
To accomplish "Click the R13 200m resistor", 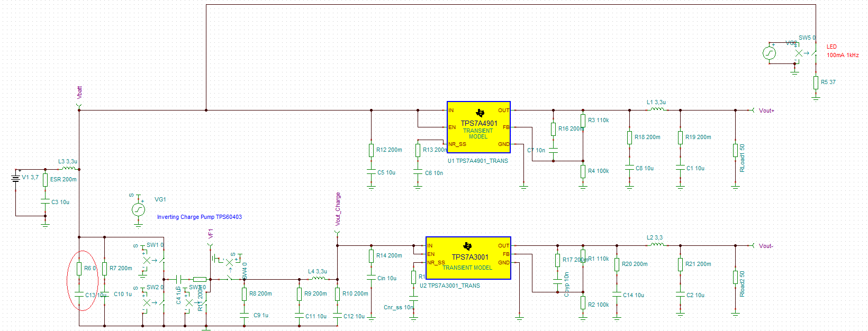I will click(418, 150).
